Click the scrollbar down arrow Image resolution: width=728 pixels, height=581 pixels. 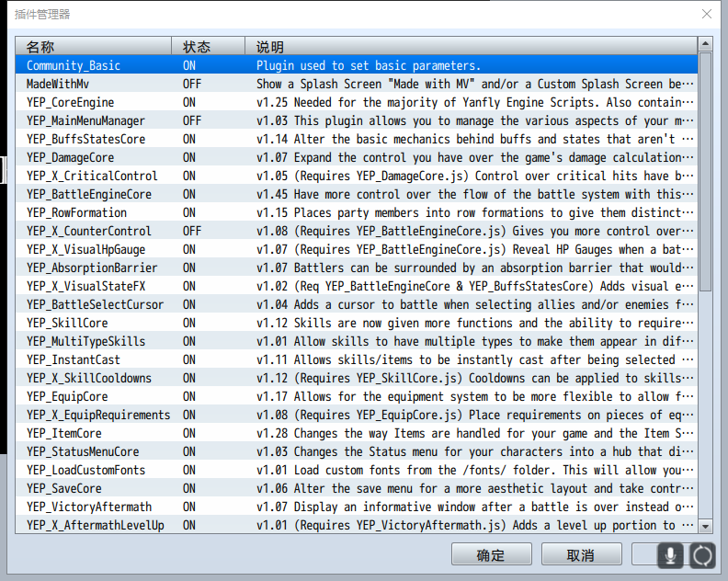[705, 526]
